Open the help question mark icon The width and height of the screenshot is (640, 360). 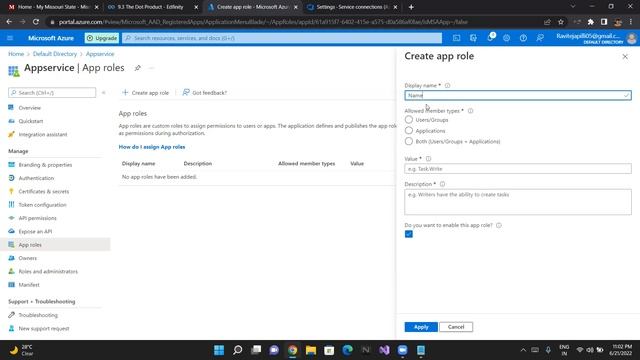point(523,38)
